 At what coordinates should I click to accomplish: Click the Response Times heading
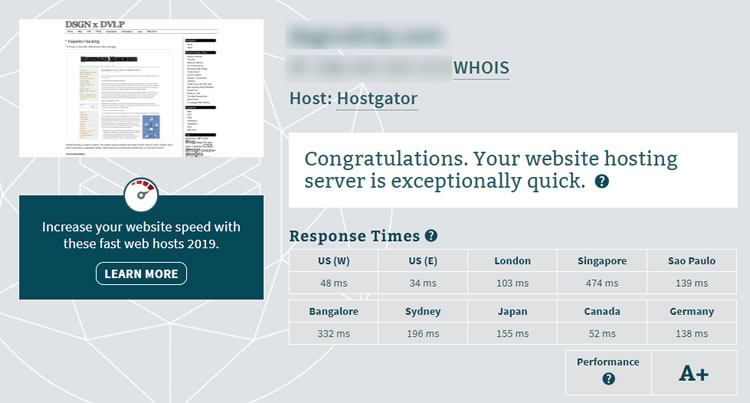354,236
